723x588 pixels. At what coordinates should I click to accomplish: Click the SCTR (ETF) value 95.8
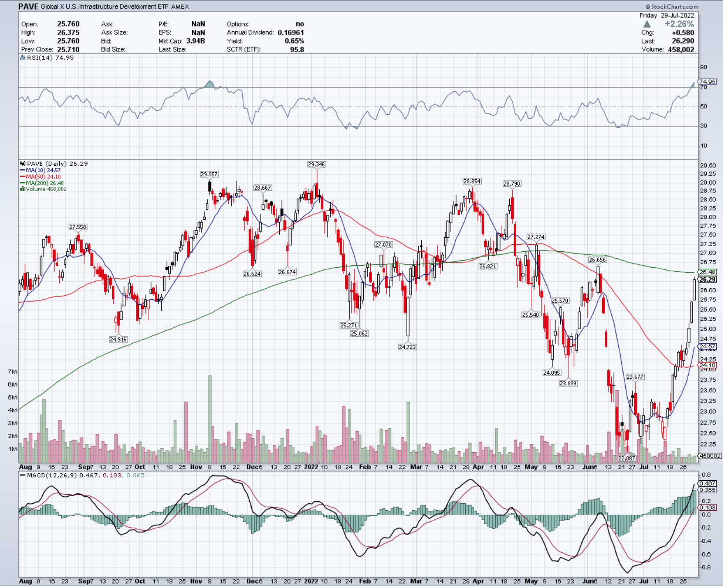pyautogui.click(x=297, y=49)
